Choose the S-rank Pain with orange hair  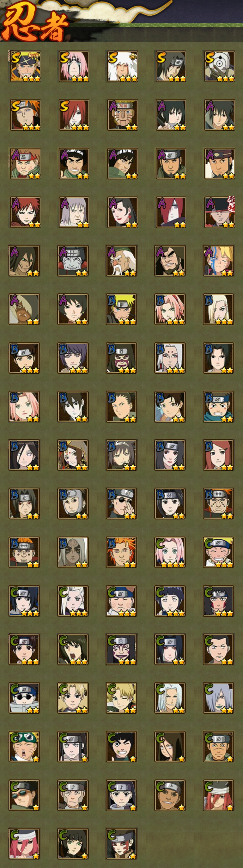click(x=25, y=115)
